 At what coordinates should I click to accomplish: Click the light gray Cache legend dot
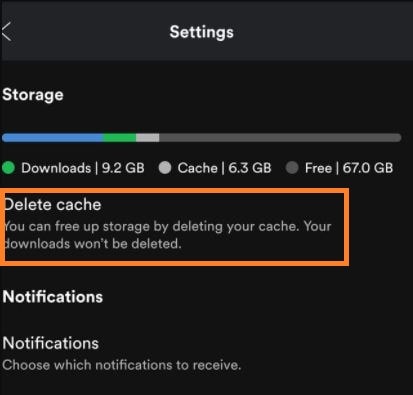165,168
